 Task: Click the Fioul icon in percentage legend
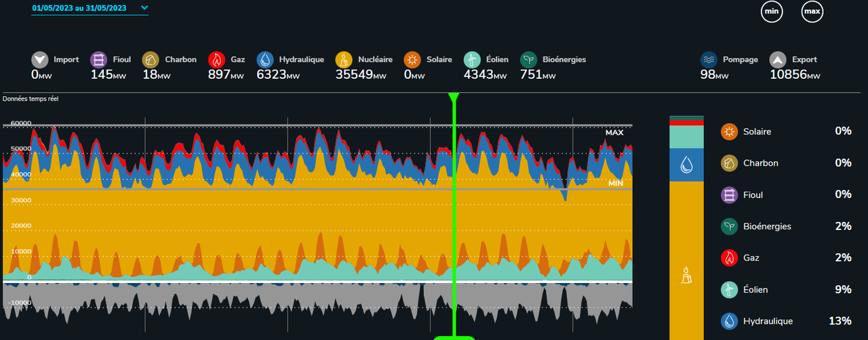click(730, 195)
